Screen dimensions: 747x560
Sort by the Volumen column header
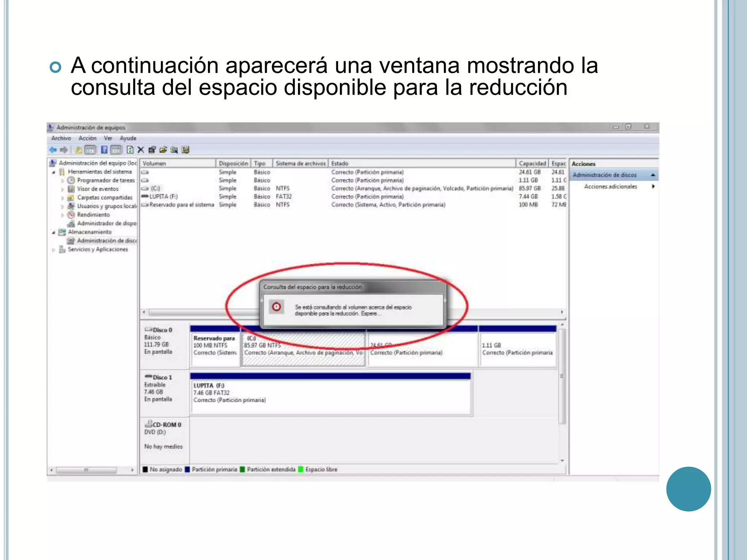pyautogui.click(x=178, y=163)
